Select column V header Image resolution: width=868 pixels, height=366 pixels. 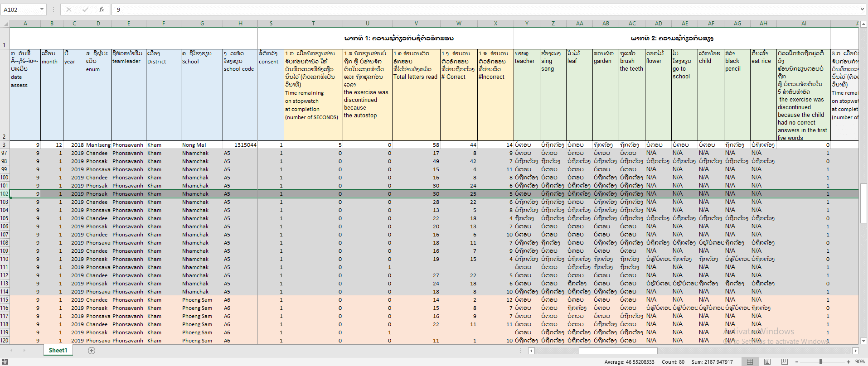click(x=416, y=24)
